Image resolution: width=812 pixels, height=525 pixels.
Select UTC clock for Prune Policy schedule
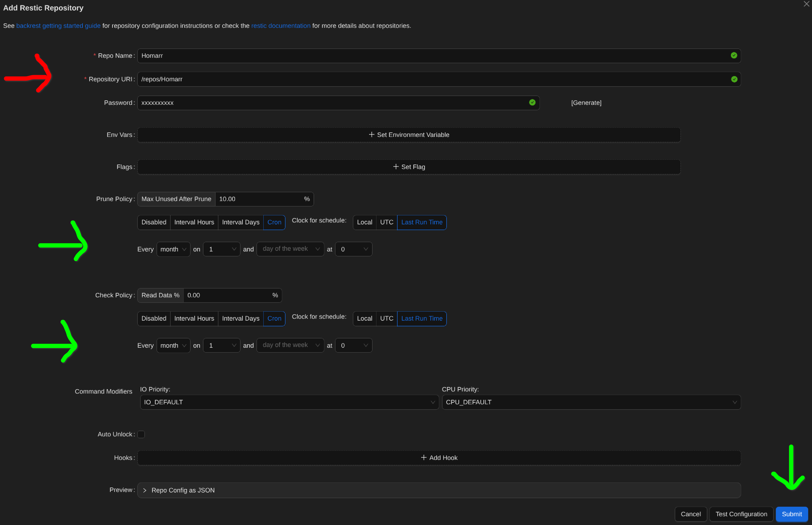coord(387,222)
